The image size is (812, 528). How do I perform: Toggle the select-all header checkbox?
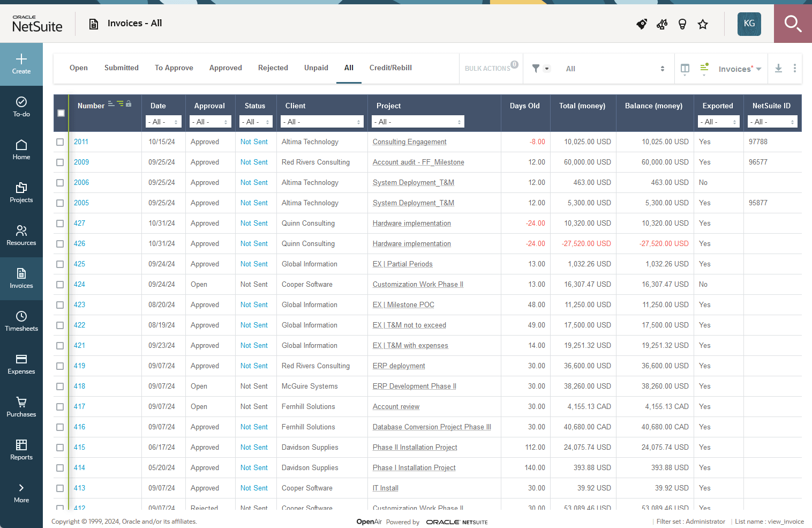click(x=61, y=113)
